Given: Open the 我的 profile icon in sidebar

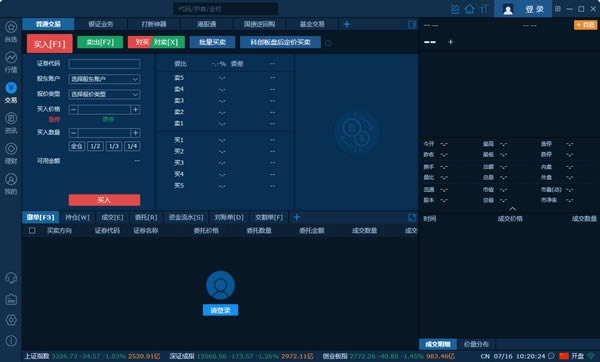Looking at the screenshot, I should tap(11, 179).
